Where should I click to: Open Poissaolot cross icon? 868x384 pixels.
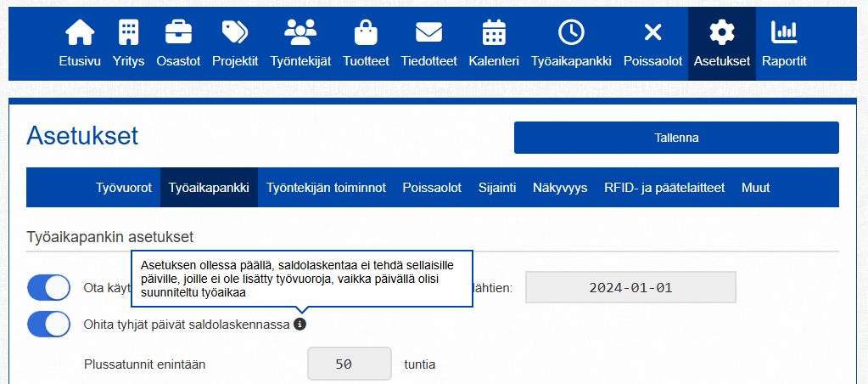coord(653,32)
